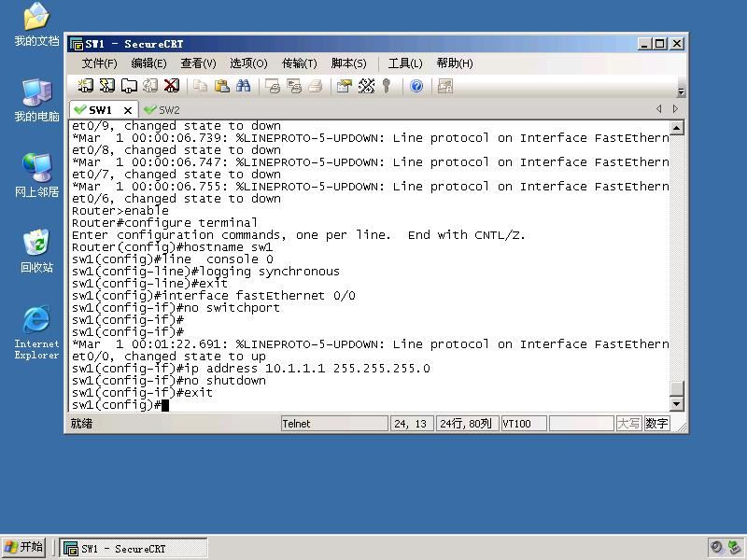
Task: Click the '24, 13' cursor position field
Action: pyautogui.click(x=412, y=424)
